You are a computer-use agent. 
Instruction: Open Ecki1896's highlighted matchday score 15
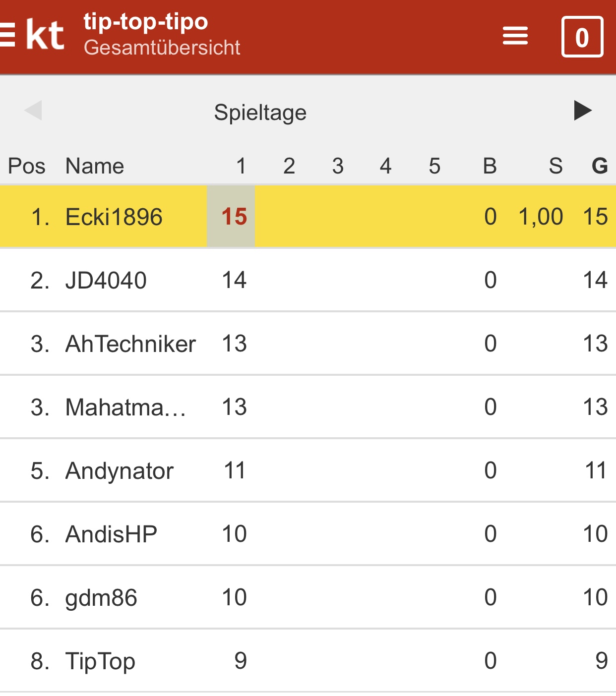click(234, 217)
